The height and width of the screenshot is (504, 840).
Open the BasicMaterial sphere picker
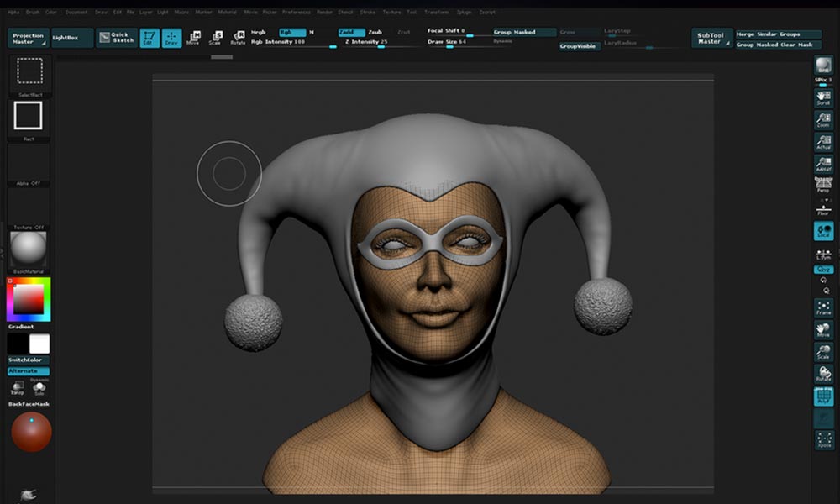(x=29, y=252)
